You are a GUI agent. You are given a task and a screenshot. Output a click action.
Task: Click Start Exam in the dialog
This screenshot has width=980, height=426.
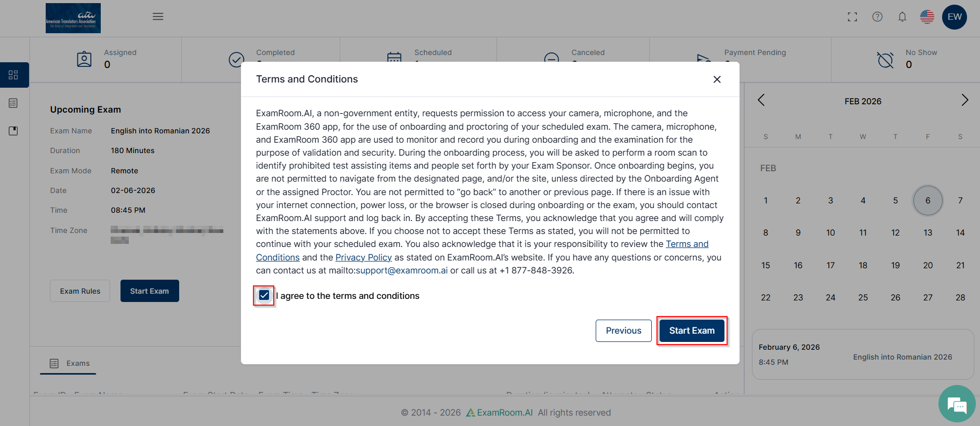(x=692, y=331)
